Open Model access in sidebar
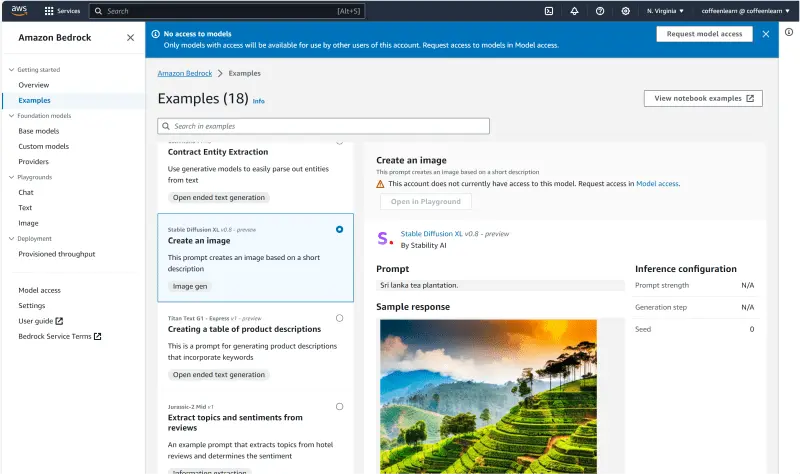Image resolution: width=800 pixels, height=474 pixels. click(39, 290)
